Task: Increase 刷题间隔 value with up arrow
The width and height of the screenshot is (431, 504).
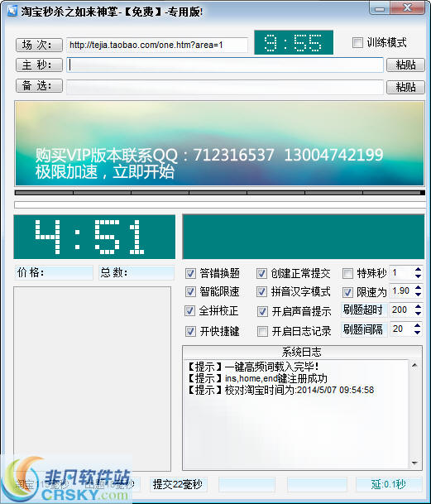Action: pyautogui.click(x=417, y=325)
